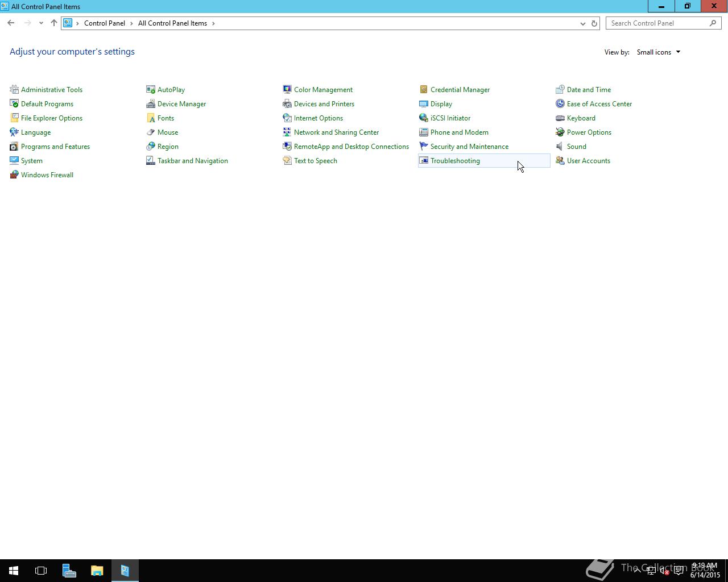
Task: Click the Text to Speech icon
Action: pos(287,160)
